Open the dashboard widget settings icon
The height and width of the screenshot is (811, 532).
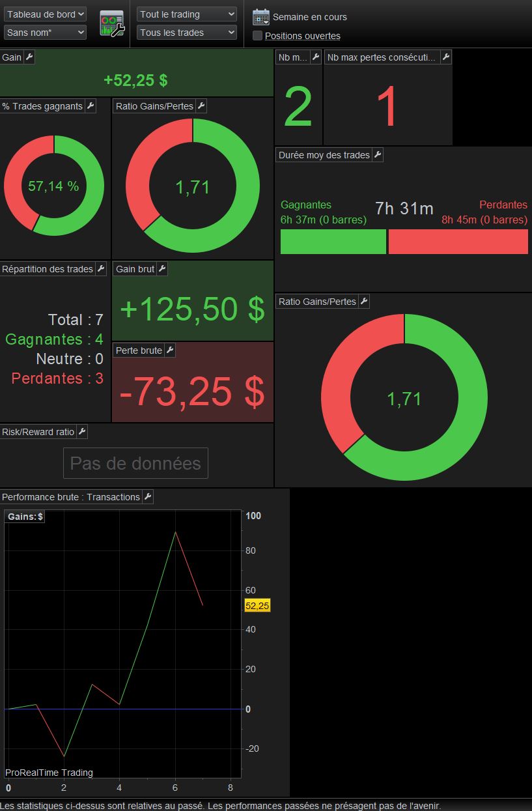point(111,24)
